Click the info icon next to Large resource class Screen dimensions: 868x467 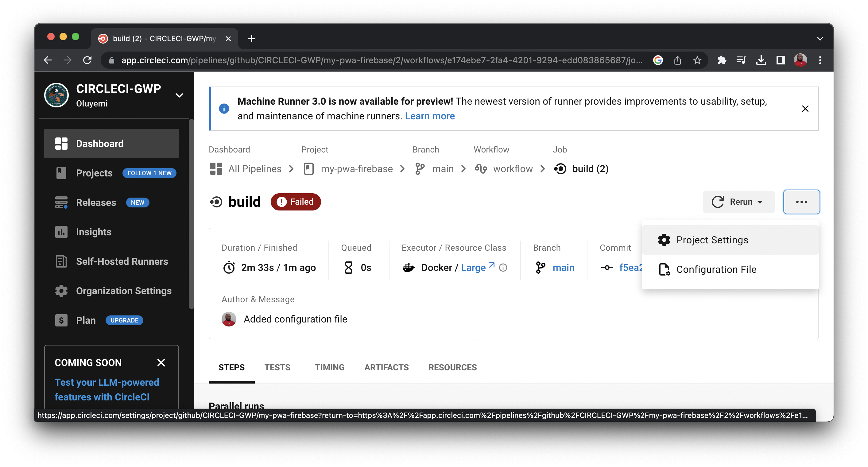coord(503,268)
